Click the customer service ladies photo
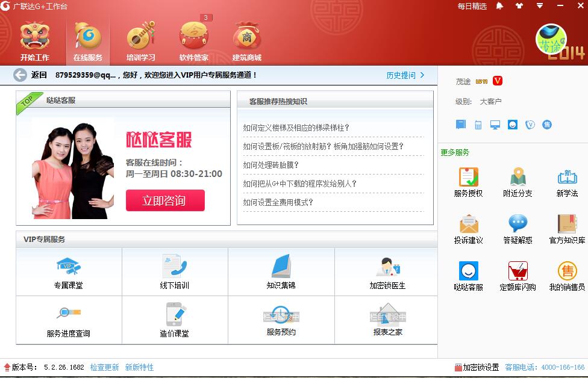The image size is (588, 378). click(73, 170)
